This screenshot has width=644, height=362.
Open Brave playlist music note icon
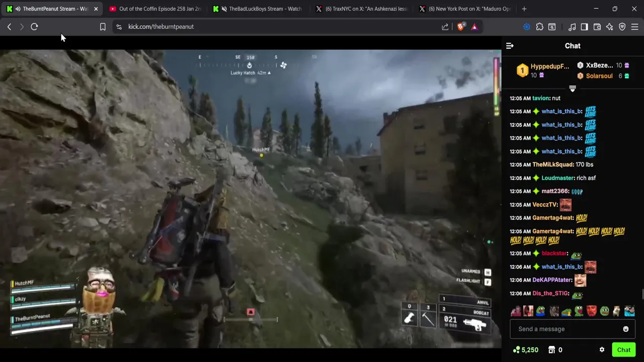tap(572, 27)
